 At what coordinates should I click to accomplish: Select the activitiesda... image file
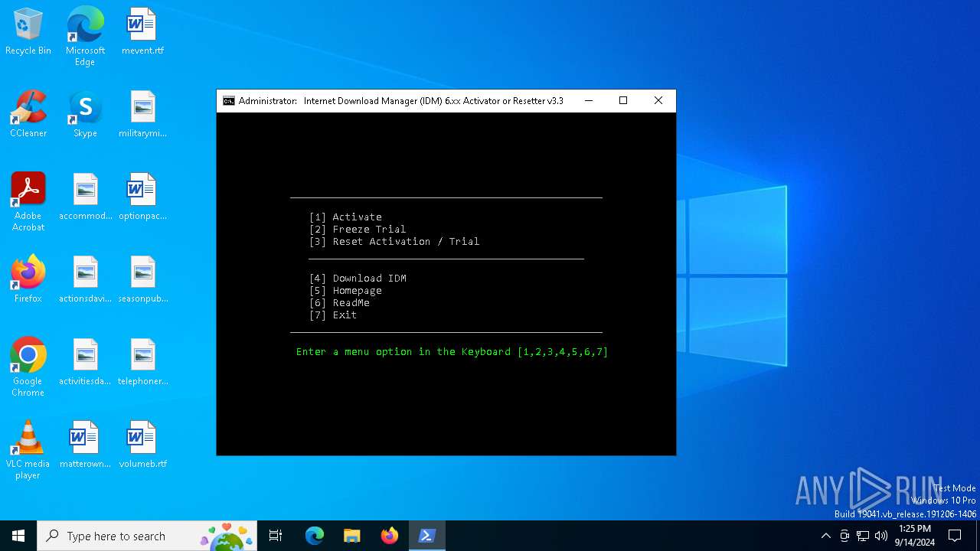[x=85, y=362]
